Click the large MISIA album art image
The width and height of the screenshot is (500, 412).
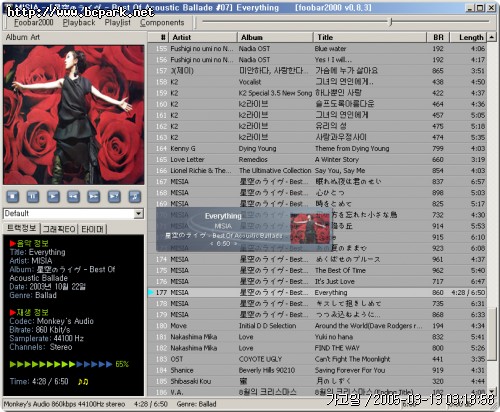tap(74, 115)
